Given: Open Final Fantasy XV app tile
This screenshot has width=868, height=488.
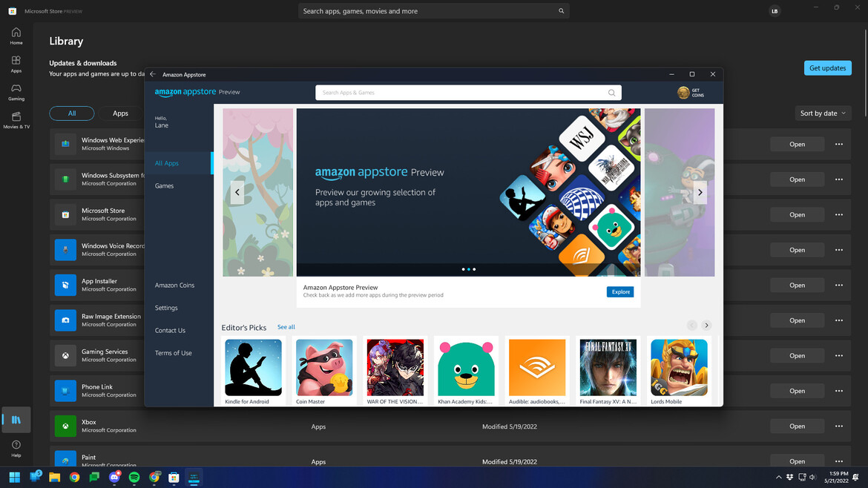Looking at the screenshot, I should point(608,372).
